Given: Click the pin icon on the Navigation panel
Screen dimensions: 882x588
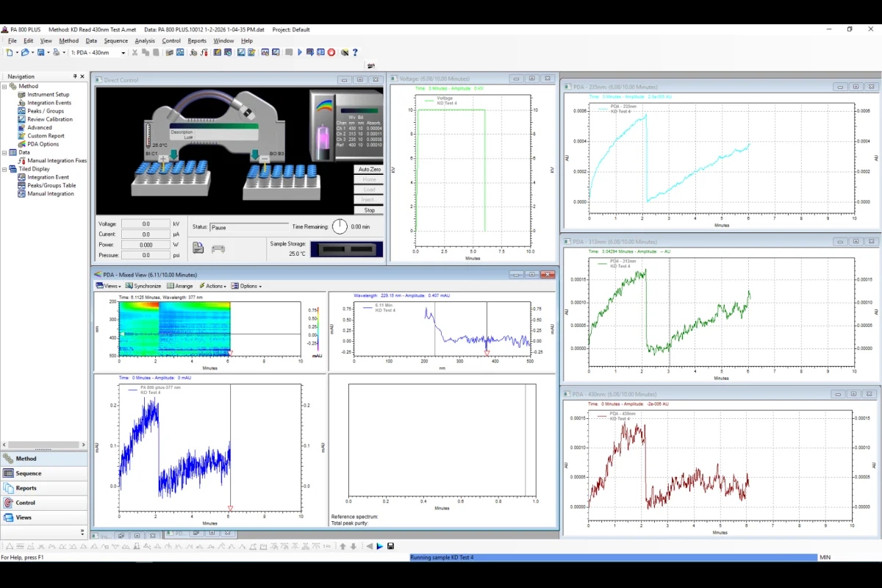Looking at the screenshot, I should (75, 76).
